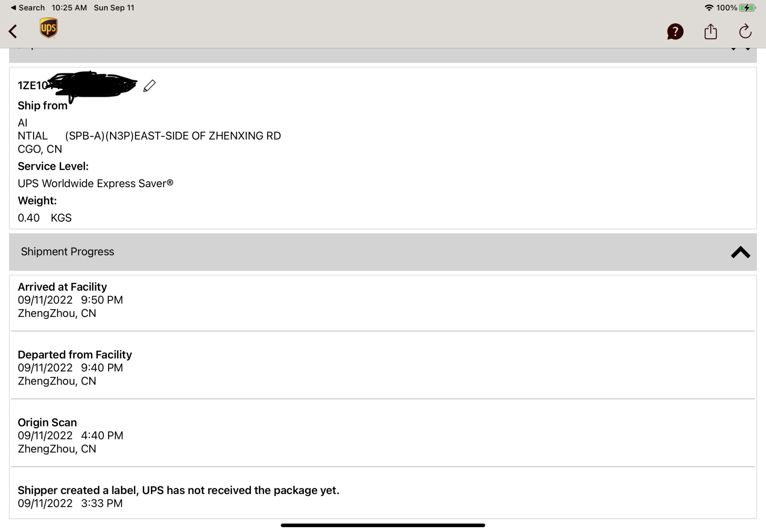The width and height of the screenshot is (766, 532).
Task: Tap the Wi-Fi status icon
Action: point(709,8)
